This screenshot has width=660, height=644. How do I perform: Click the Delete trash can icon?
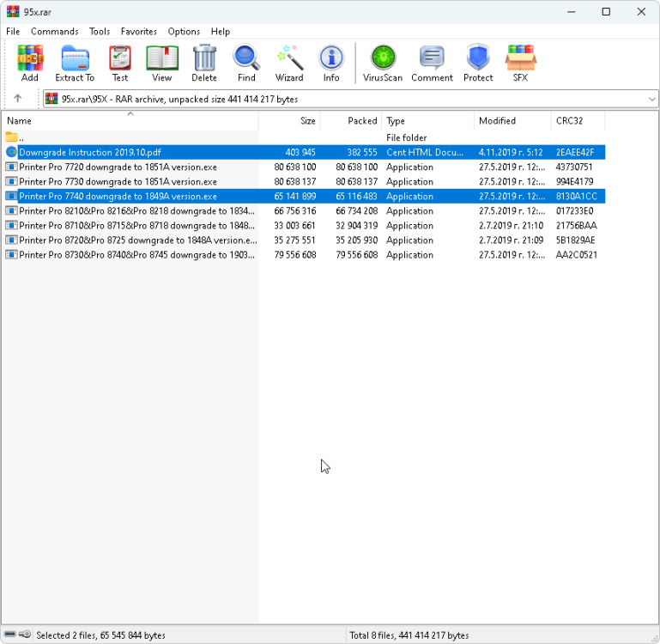pos(204,64)
